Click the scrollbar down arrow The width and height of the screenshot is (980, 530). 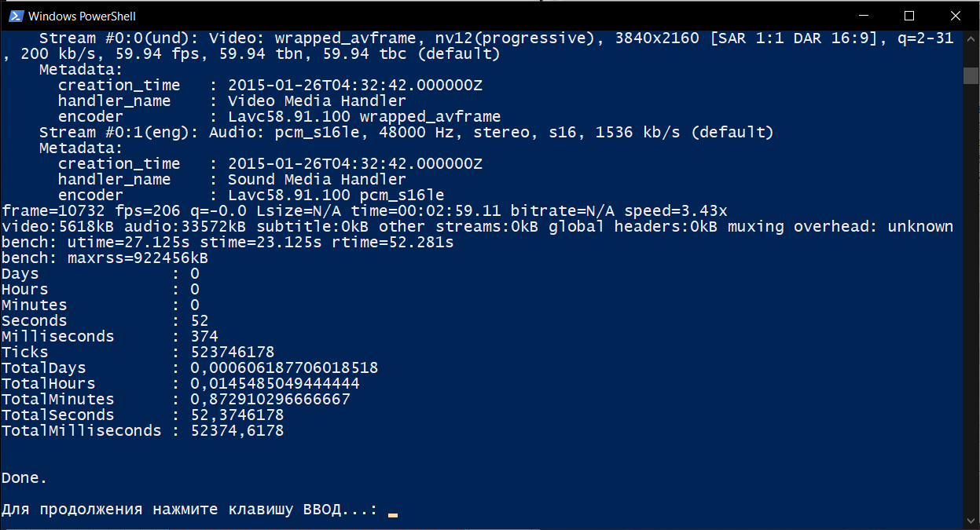click(971, 521)
